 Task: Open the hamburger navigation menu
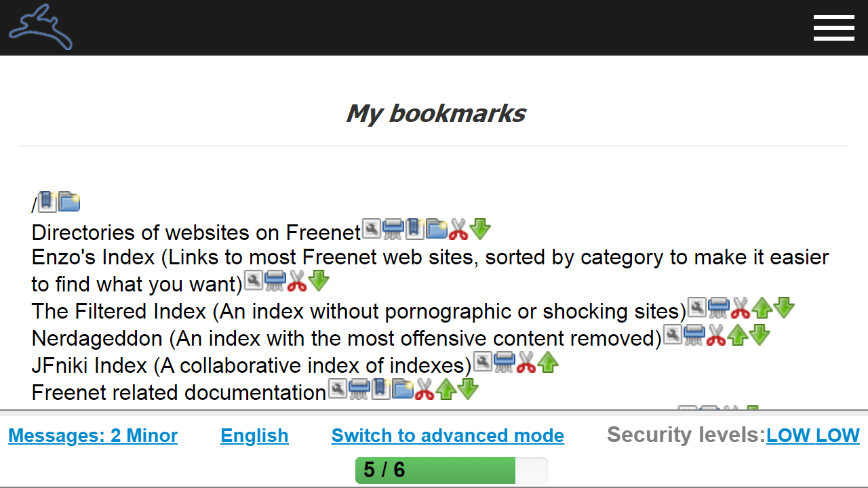[833, 28]
